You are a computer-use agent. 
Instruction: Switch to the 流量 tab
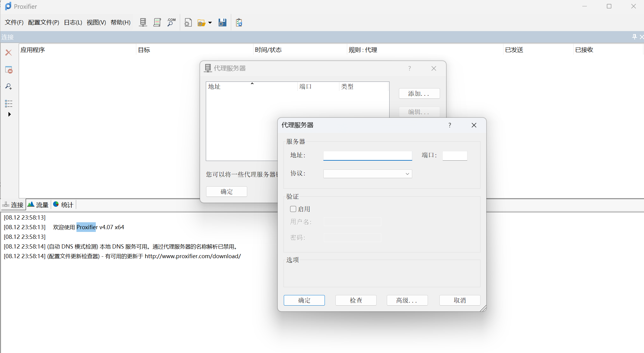coord(38,205)
